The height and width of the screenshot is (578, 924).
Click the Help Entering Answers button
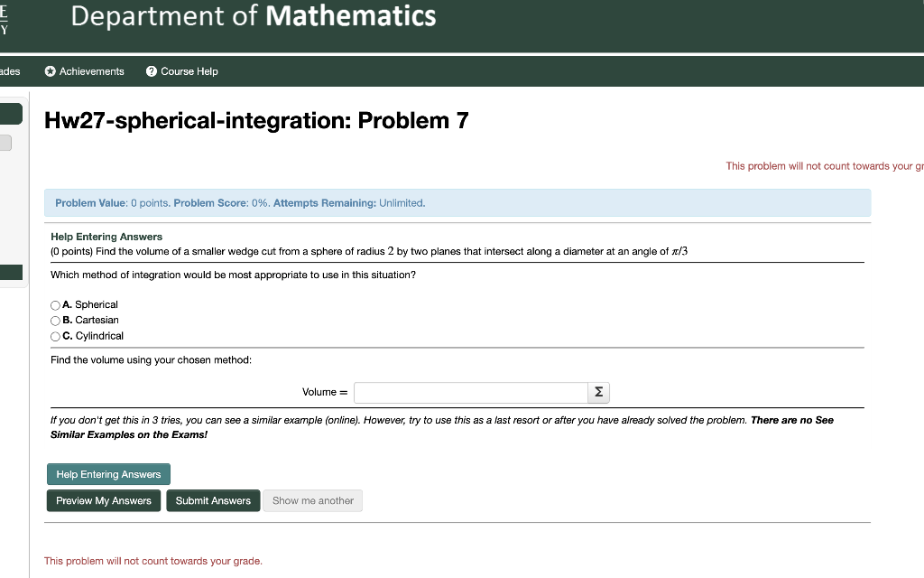[x=107, y=473]
